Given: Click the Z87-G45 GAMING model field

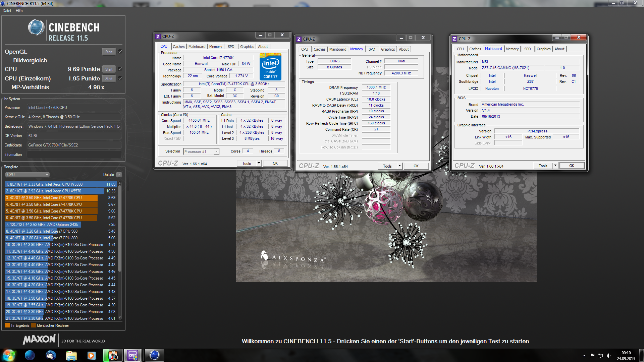Looking at the screenshot, I should (512, 68).
